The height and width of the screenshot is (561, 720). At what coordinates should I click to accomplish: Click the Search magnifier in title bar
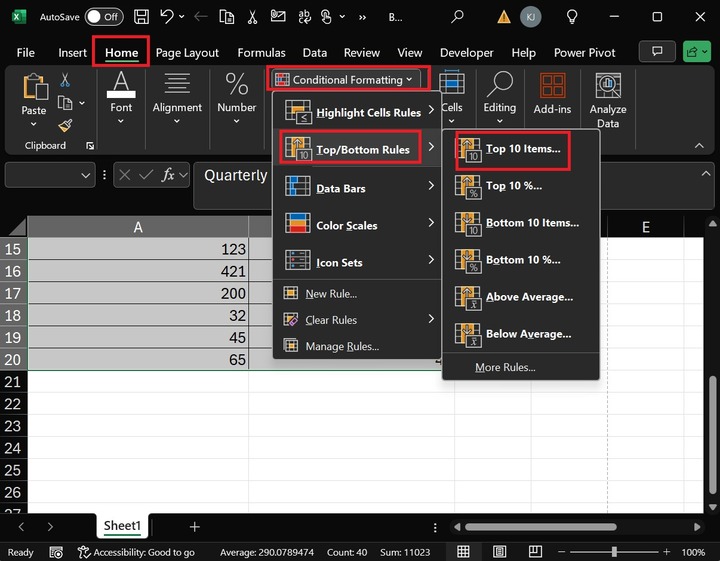[457, 17]
